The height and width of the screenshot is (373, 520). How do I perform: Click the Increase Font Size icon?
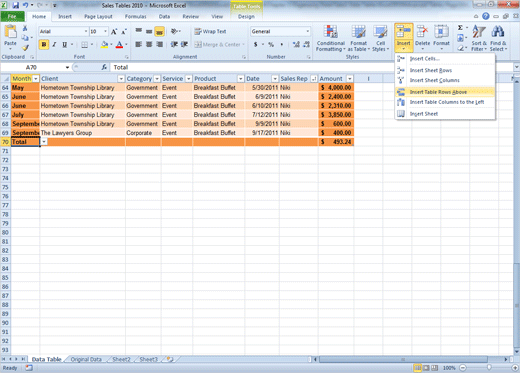point(114,32)
